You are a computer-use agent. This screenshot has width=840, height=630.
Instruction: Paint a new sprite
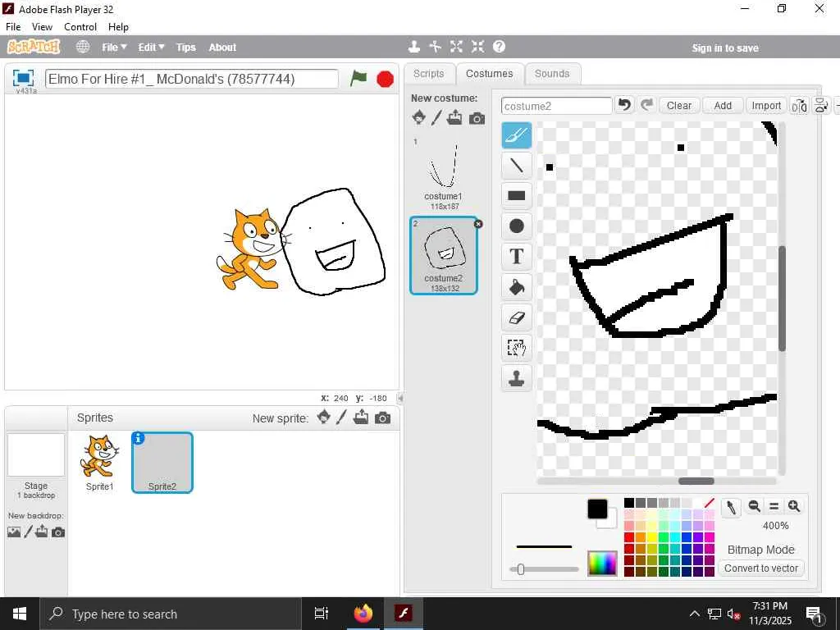342,417
